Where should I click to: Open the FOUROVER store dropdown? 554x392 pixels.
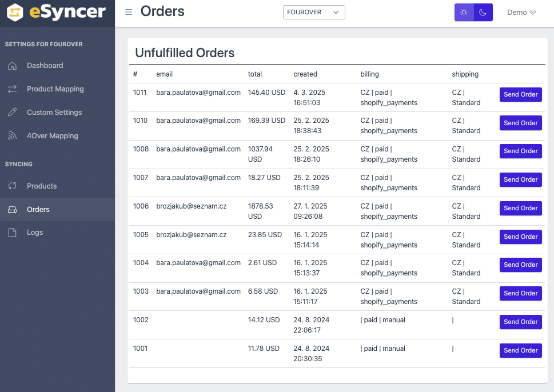314,13
